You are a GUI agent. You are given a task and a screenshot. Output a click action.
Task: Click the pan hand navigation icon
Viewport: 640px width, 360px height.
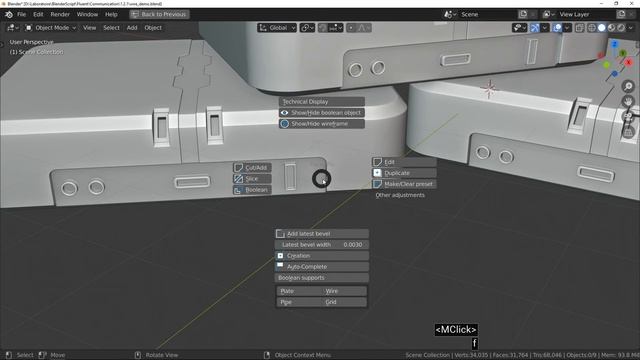(629, 101)
